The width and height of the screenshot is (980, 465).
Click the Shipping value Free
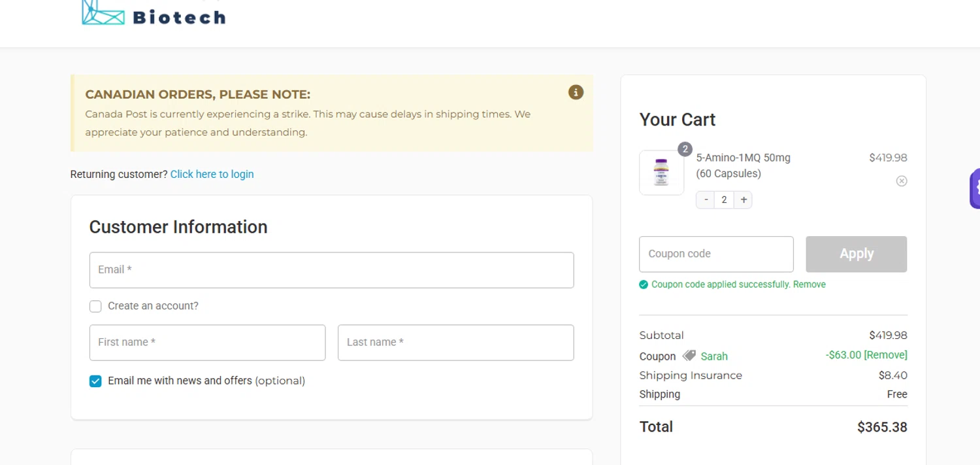coord(897,394)
